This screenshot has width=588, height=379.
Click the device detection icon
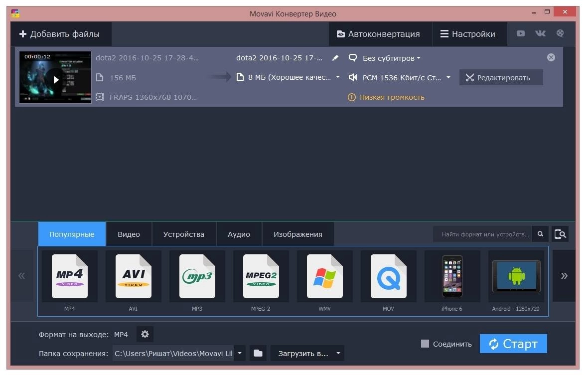point(560,234)
